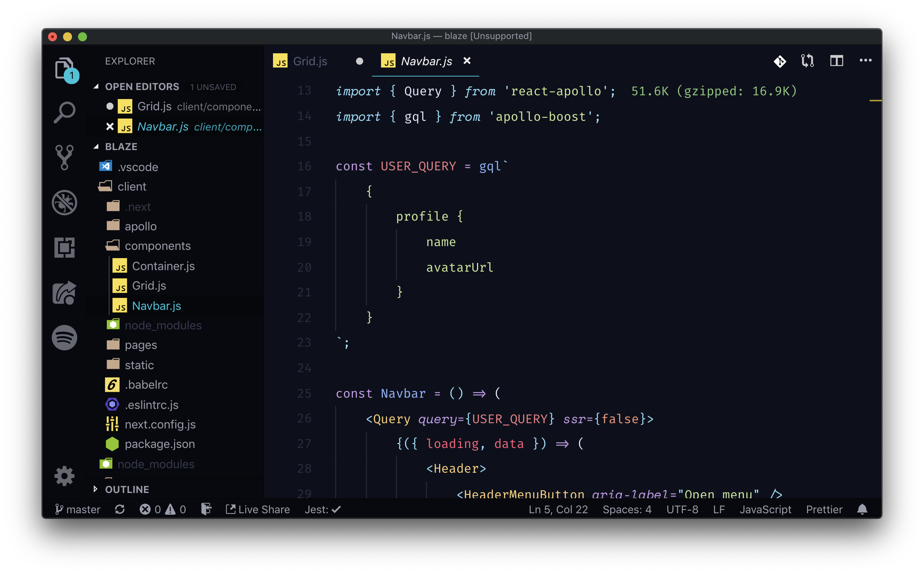Click the master branch in status bar
The height and width of the screenshot is (574, 924).
click(78, 509)
